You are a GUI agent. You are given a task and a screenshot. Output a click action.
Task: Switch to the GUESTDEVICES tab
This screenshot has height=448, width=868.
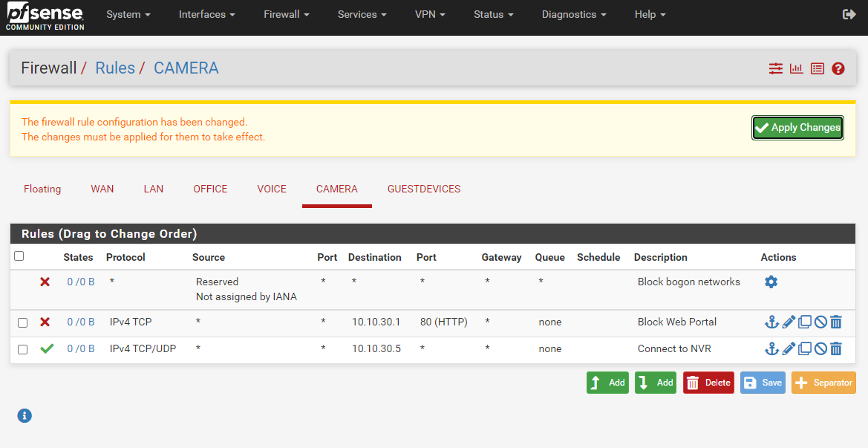(x=424, y=189)
